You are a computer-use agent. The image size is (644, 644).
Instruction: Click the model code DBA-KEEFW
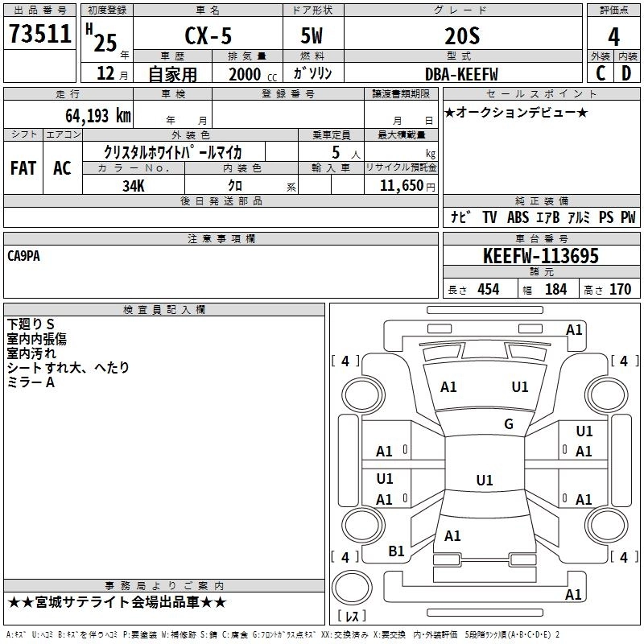pyautogui.click(x=461, y=74)
